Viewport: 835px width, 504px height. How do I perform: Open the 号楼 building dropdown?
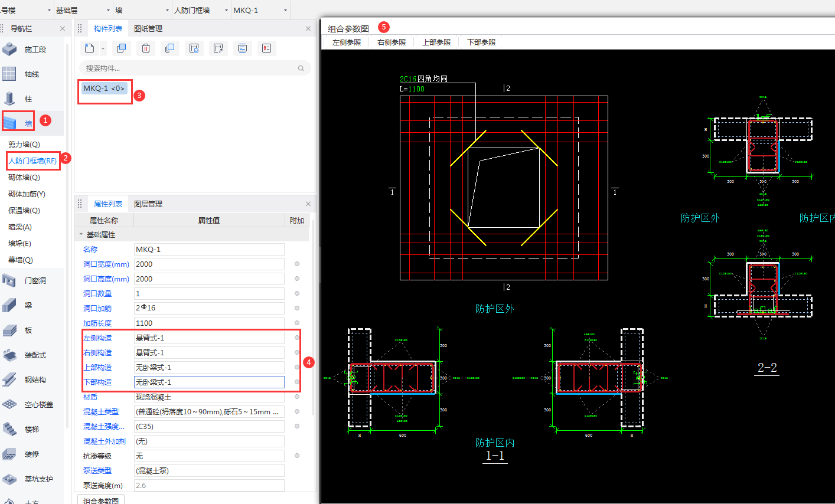click(x=26, y=10)
